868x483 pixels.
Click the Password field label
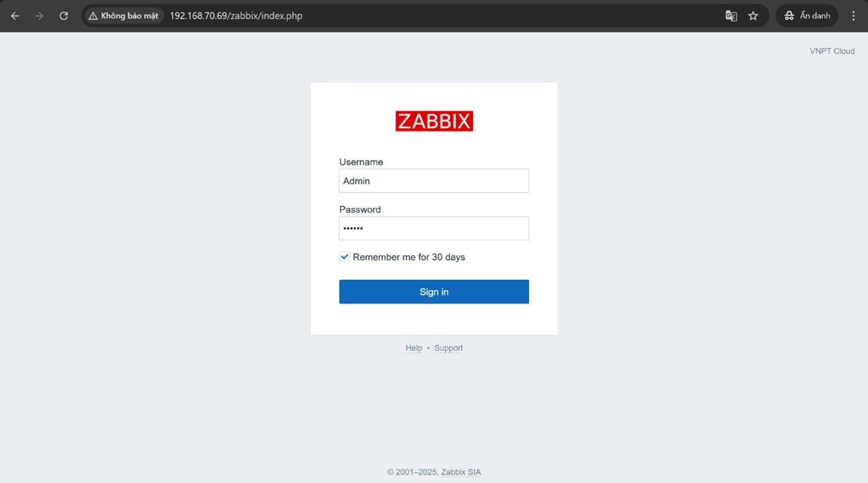pos(360,210)
